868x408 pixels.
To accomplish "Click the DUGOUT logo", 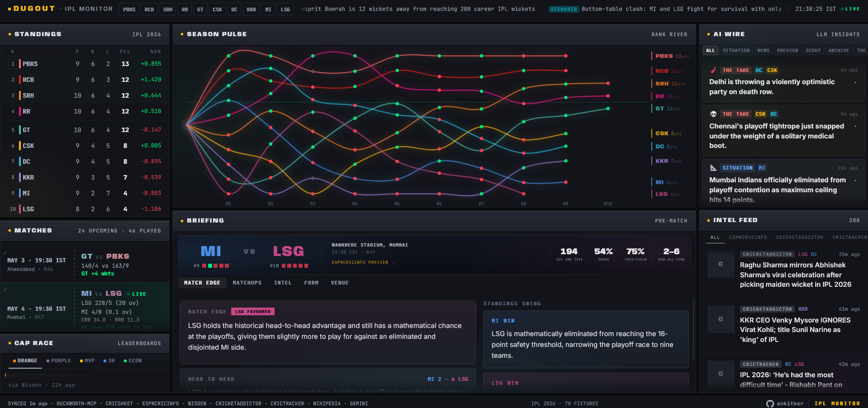I will pyautogui.click(x=31, y=9).
